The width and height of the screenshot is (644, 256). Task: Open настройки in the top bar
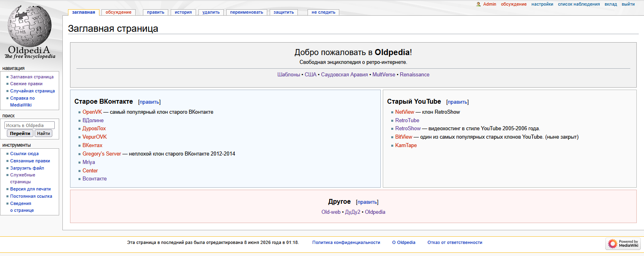pyautogui.click(x=542, y=4)
